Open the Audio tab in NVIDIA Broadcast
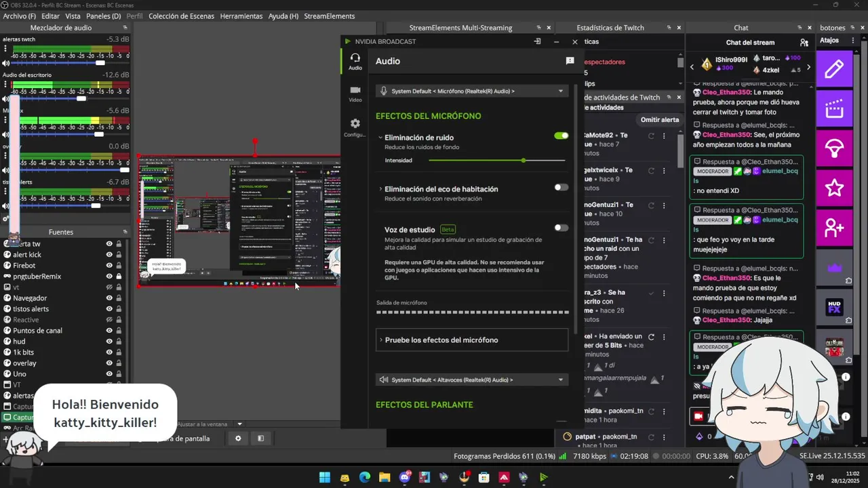 point(355,62)
